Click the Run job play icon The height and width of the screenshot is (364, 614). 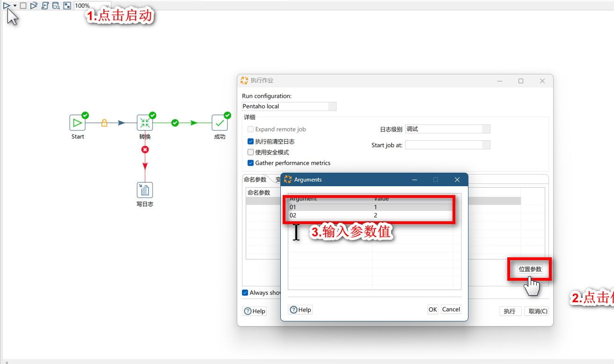(x=7, y=6)
